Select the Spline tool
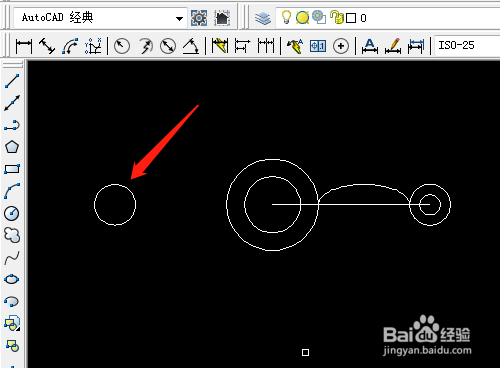Image resolution: width=500 pixels, height=368 pixels. (x=12, y=257)
